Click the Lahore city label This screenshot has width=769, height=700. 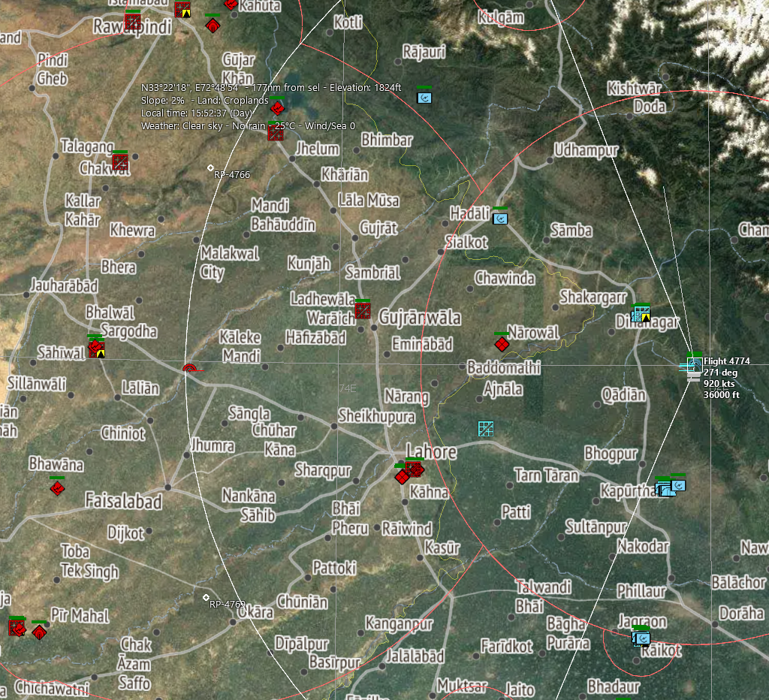[x=431, y=452]
